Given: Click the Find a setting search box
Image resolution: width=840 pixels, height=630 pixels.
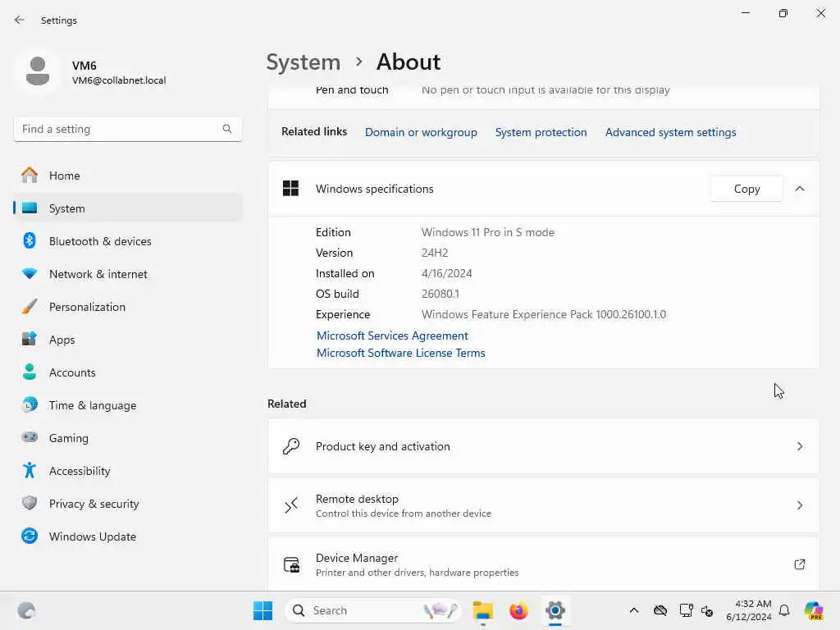Looking at the screenshot, I should (x=127, y=129).
